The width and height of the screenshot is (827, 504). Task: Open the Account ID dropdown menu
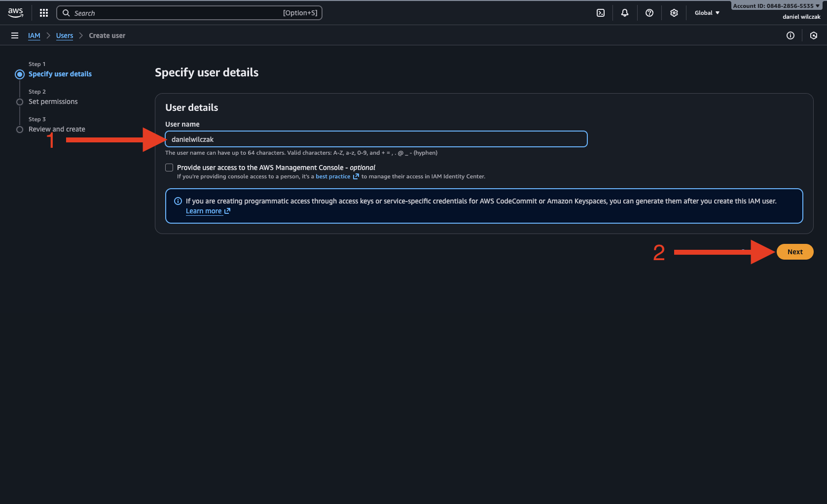tap(776, 6)
